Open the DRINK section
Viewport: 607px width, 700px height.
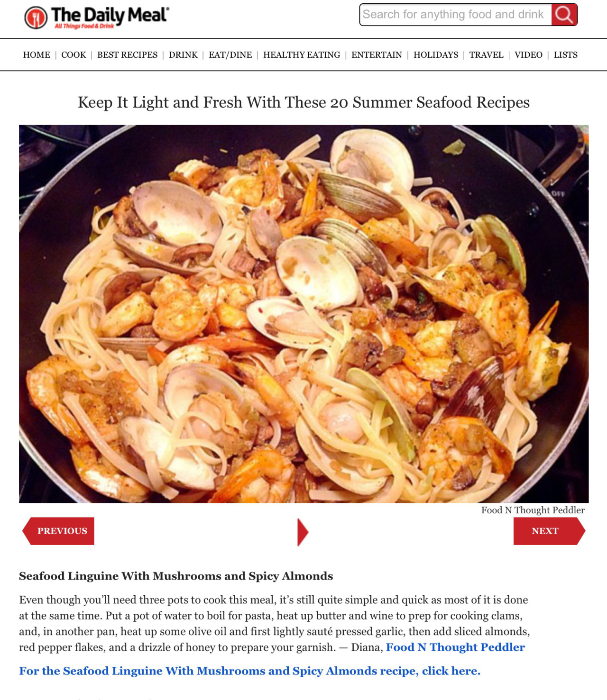pos(183,55)
